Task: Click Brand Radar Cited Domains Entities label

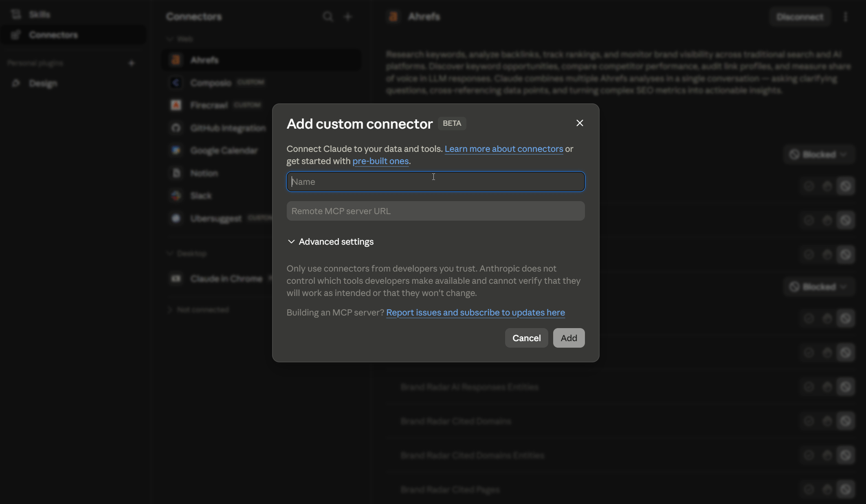Action: pyautogui.click(x=472, y=455)
